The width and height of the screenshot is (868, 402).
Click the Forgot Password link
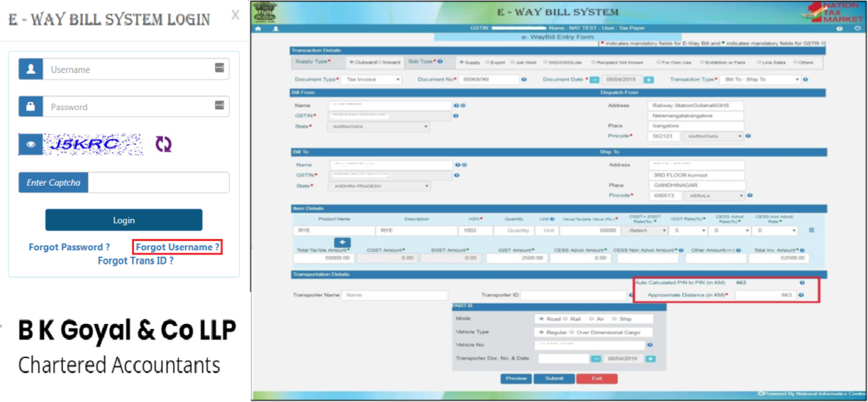(x=70, y=247)
